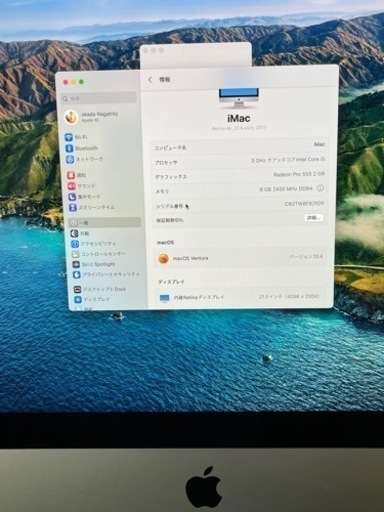Click the memory info circle icon
This screenshot has width=384, height=512.
pyautogui.click(x=320, y=188)
